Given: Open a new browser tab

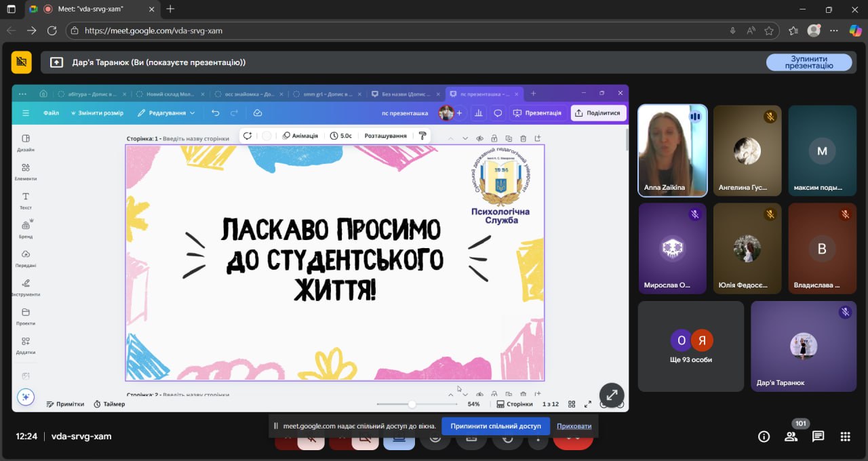Looking at the screenshot, I should pyautogui.click(x=170, y=9).
